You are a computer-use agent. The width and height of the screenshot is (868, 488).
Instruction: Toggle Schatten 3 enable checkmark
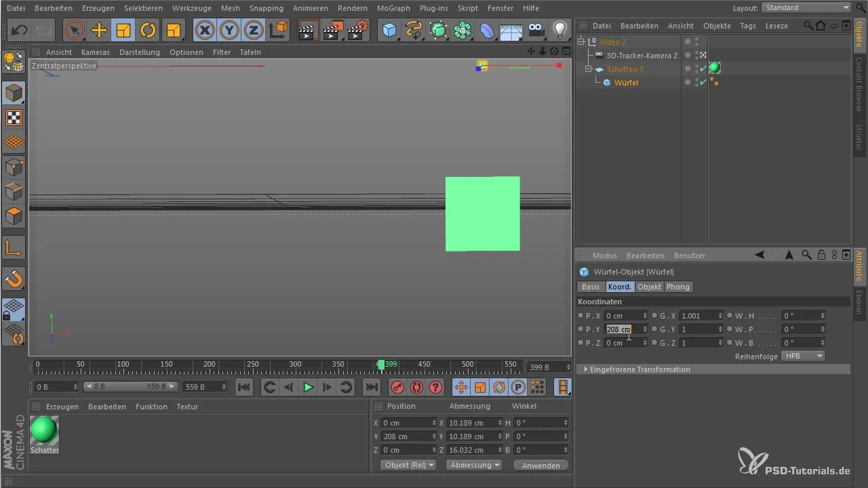coord(703,68)
